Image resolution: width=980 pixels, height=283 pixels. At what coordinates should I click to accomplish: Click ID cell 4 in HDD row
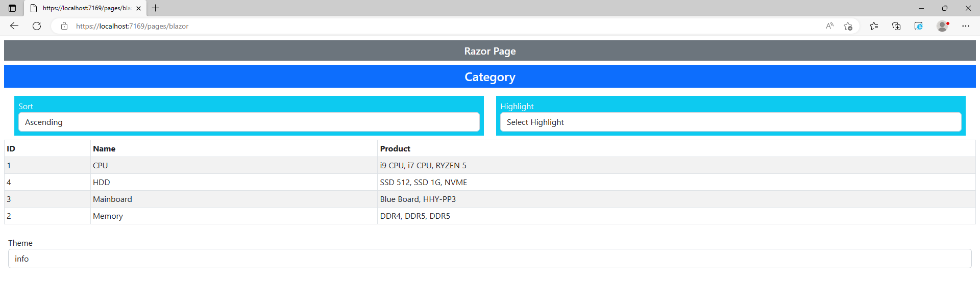47,183
